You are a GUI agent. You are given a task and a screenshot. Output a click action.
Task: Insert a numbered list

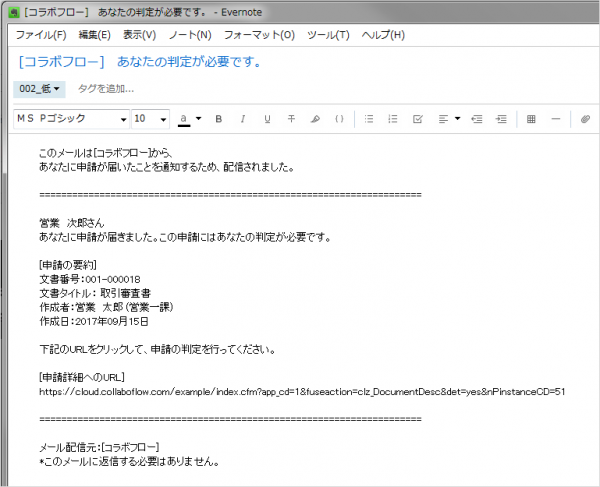(x=393, y=119)
